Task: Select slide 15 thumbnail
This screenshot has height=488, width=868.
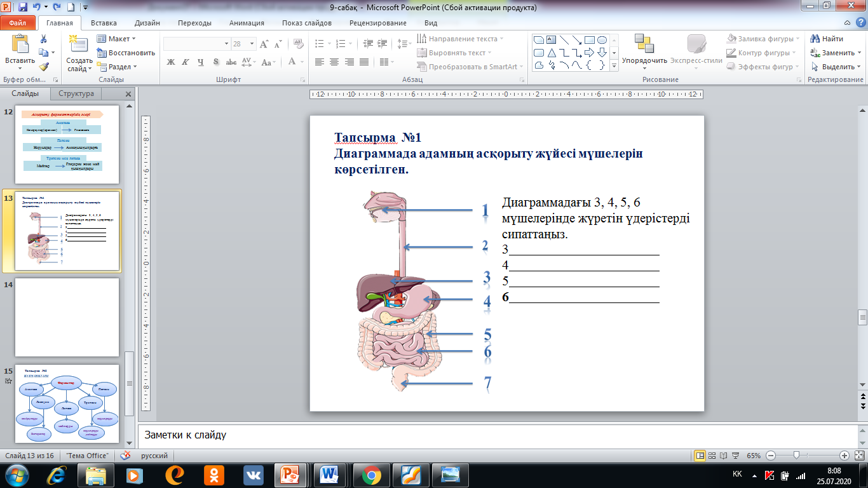Action: [x=67, y=404]
